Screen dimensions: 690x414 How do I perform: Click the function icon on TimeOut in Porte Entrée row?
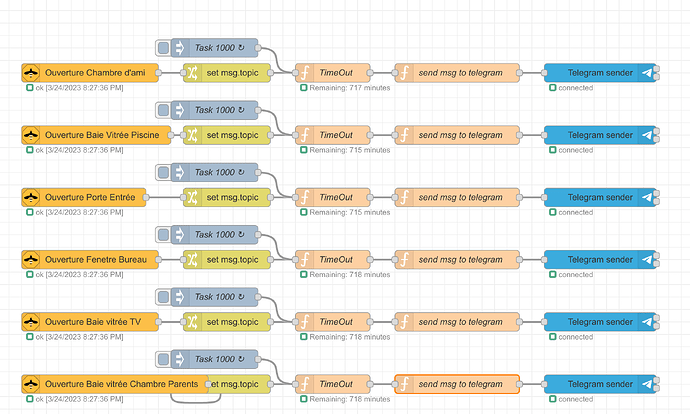pos(305,197)
